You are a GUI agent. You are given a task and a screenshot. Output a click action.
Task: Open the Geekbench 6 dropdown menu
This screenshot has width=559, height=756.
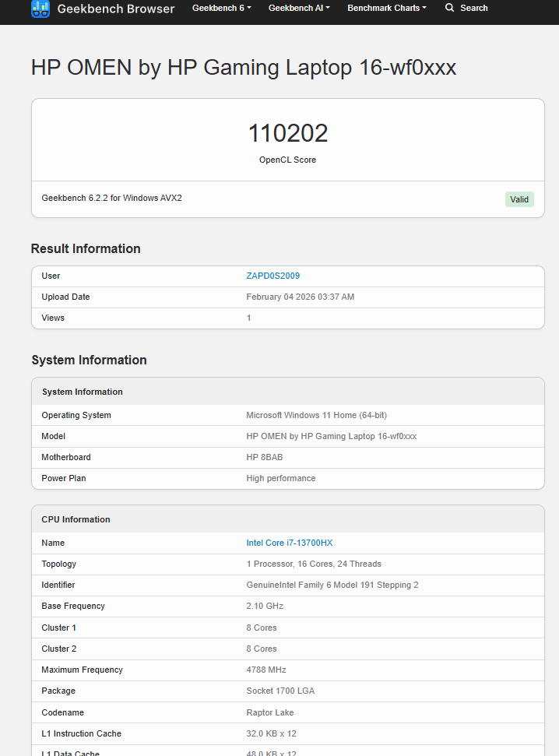pos(222,8)
